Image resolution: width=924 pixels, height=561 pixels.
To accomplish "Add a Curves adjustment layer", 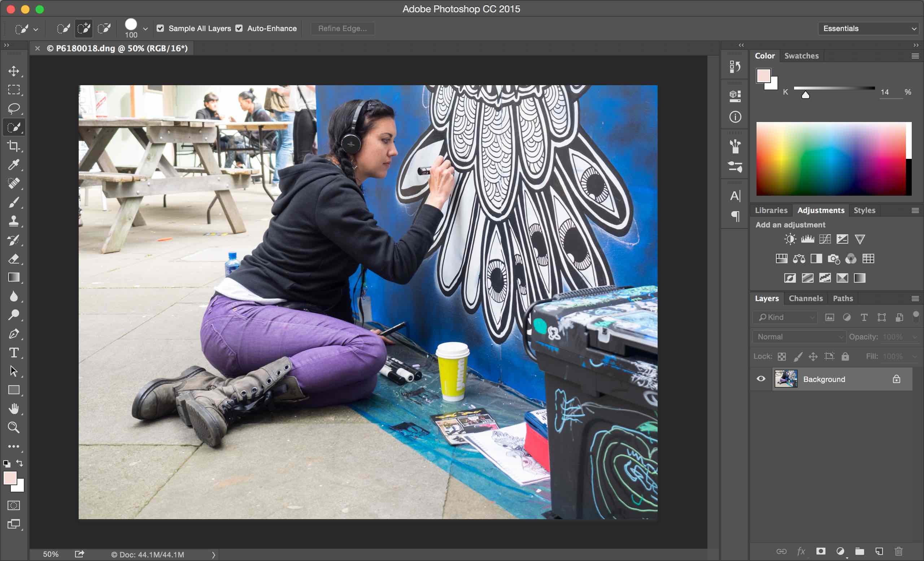I will [x=825, y=239].
